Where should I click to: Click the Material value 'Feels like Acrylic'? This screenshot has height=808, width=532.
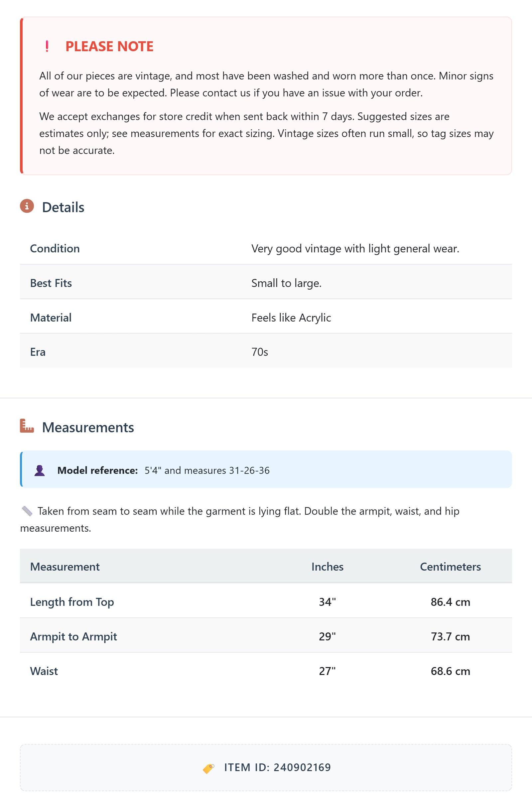click(x=291, y=318)
